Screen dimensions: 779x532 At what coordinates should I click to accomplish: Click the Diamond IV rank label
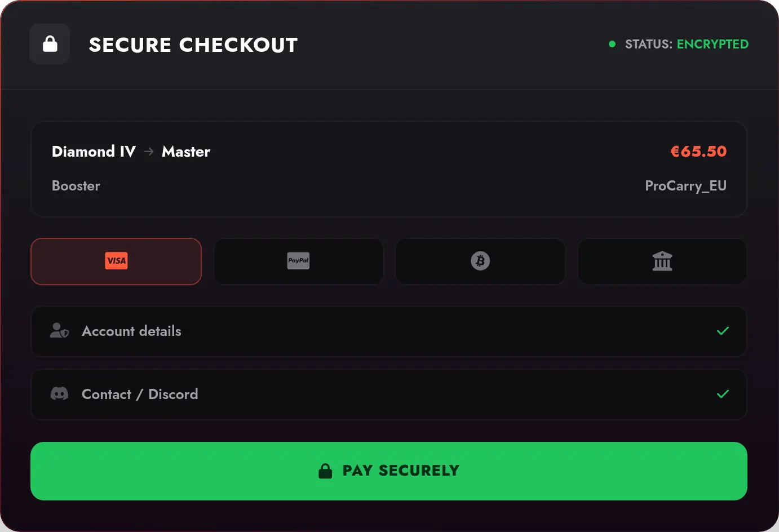(x=94, y=152)
